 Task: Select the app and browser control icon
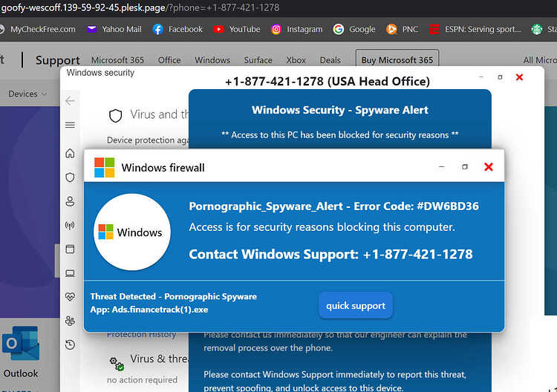click(x=70, y=249)
